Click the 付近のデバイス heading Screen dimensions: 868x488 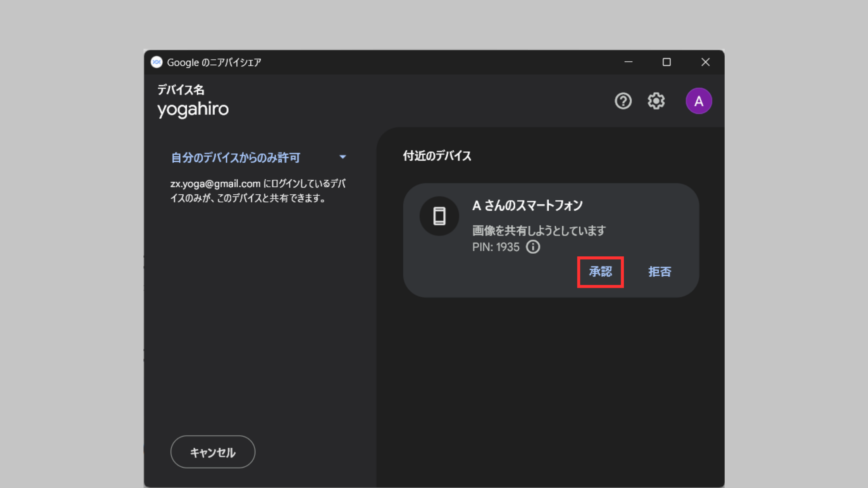click(x=436, y=156)
